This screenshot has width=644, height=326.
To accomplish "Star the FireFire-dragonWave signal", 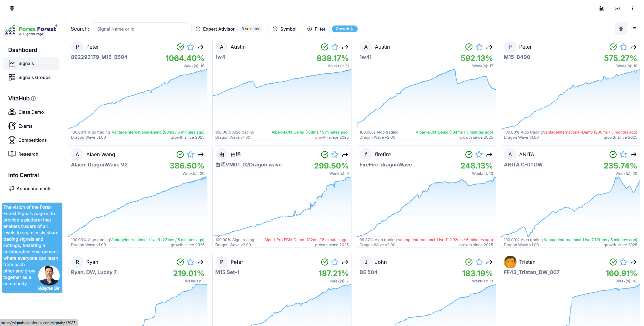I will tap(479, 154).
